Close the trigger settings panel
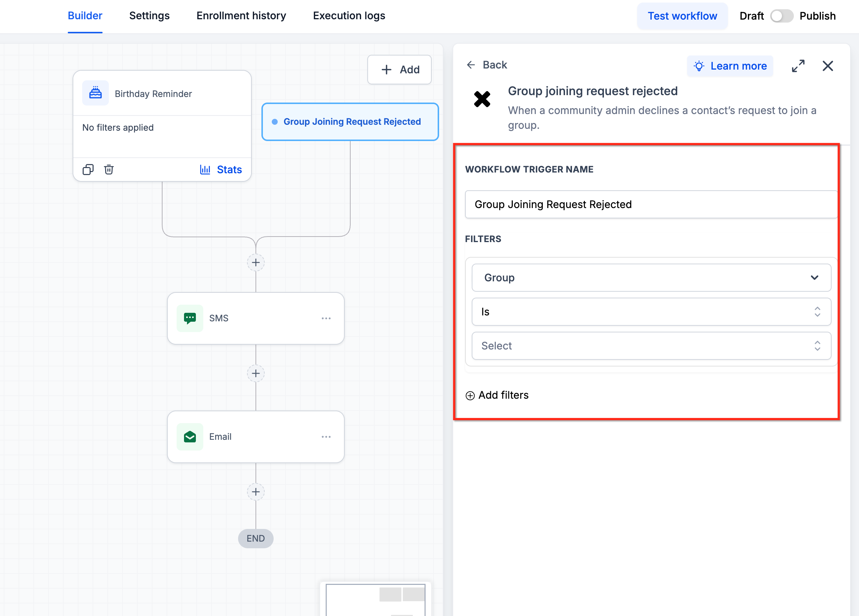The width and height of the screenshot is (859, 616). 828,66
